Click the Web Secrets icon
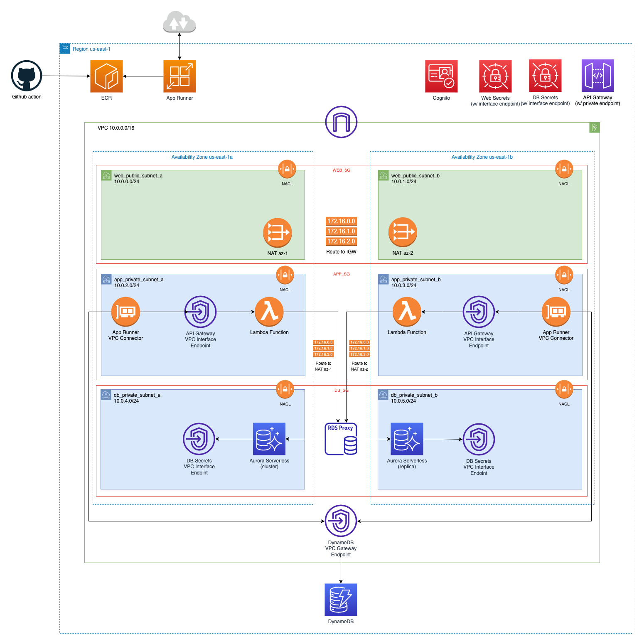 coord(495,76)
